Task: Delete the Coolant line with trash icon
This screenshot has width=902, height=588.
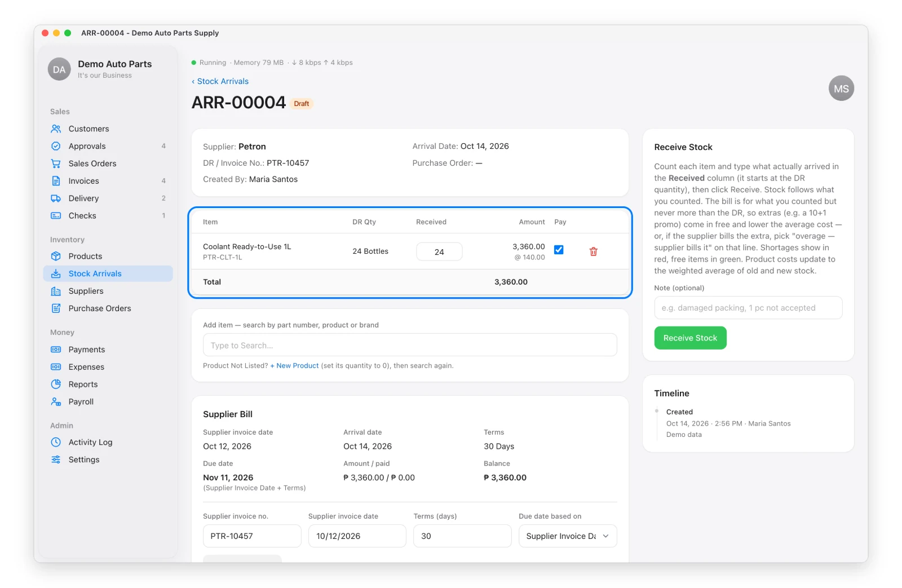Action: (x=594, y=251)
